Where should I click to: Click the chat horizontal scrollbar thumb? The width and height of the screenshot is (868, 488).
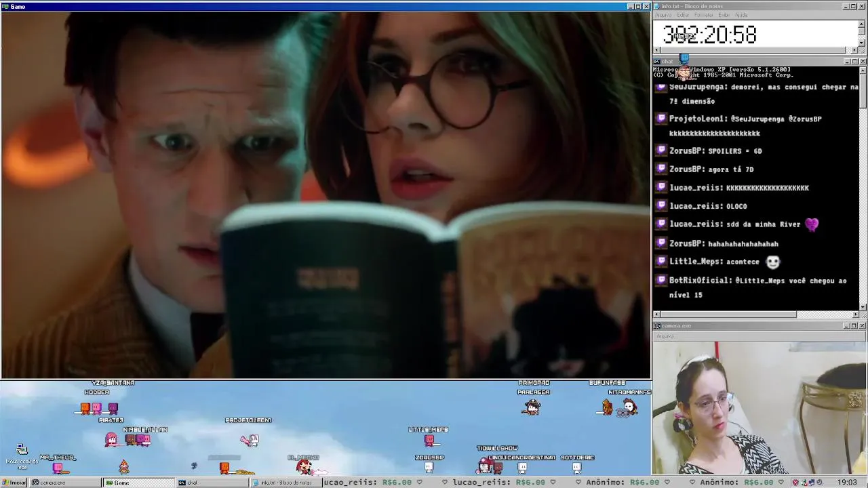coord(728,314)
